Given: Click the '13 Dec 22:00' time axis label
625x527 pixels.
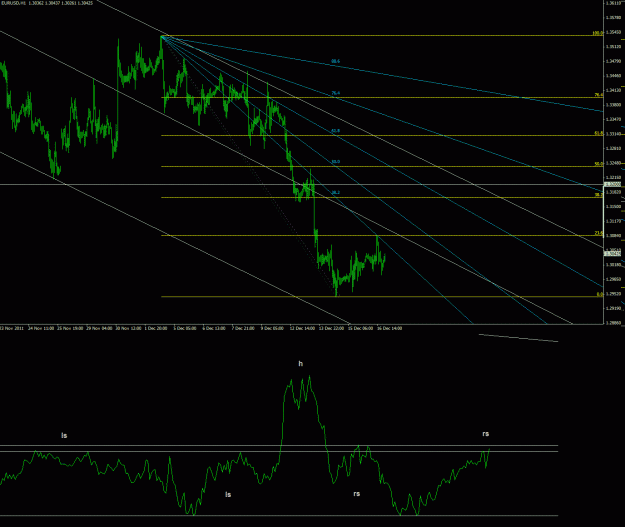Looking at the screenshot, I should tap(331, 328).
